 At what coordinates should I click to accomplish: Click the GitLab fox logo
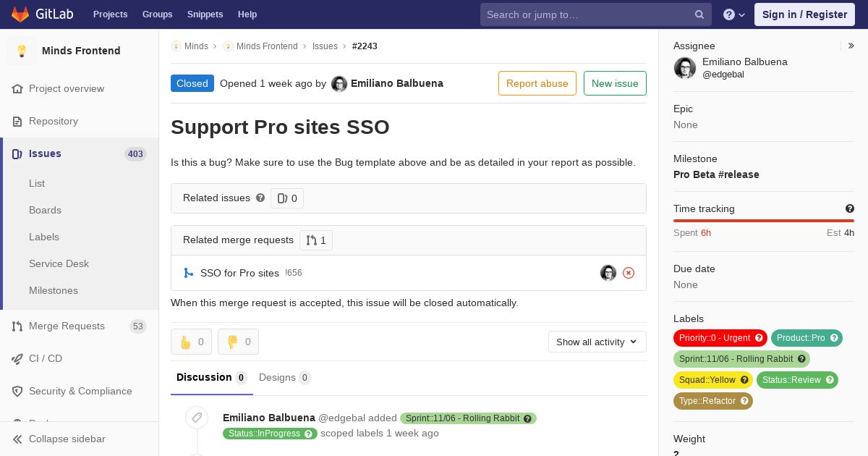coord(20,14)
